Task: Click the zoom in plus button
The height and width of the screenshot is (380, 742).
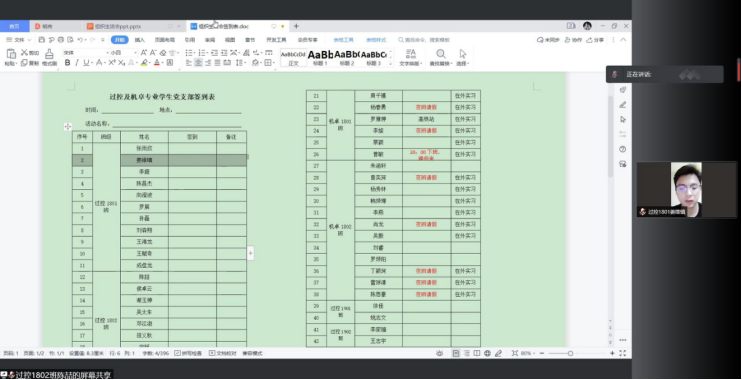Action: pyautogui.click(x=612, y=353)
